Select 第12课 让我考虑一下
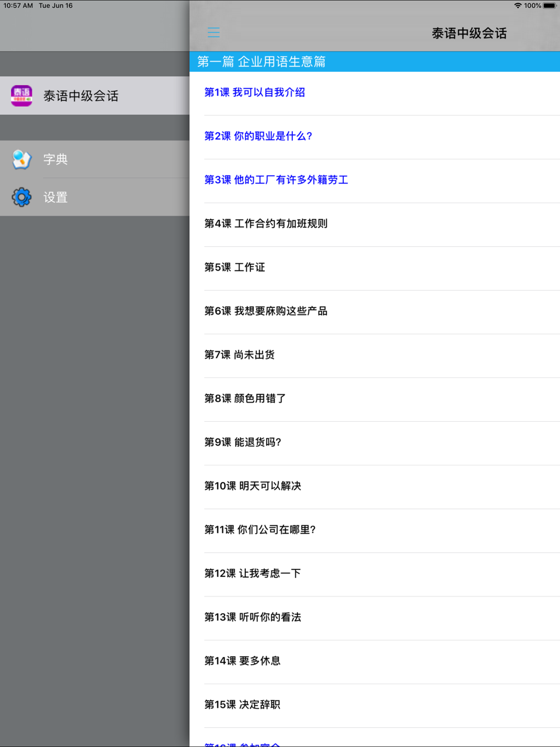The width and height of the screenshot is (560, 747). (x=375, y=574)
